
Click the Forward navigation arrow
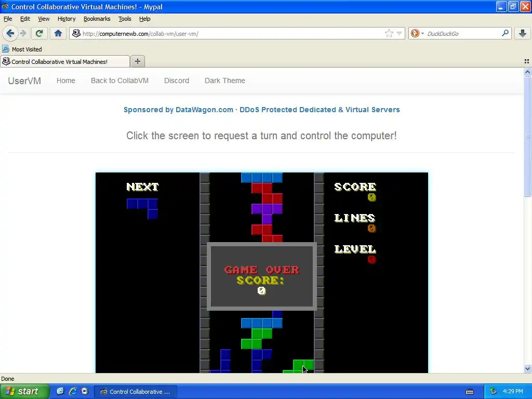(x=23, y=33)
